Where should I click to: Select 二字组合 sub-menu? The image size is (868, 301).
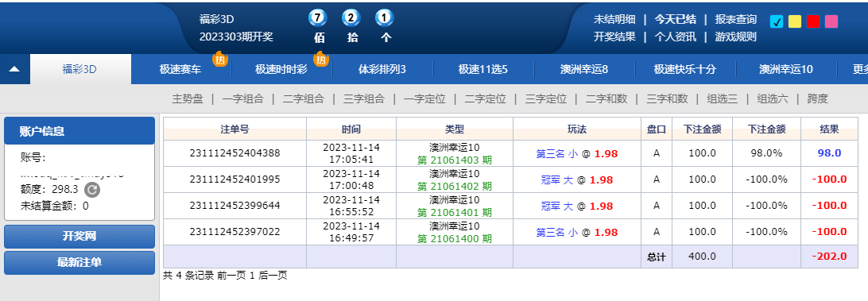click(x=304, y=99)
